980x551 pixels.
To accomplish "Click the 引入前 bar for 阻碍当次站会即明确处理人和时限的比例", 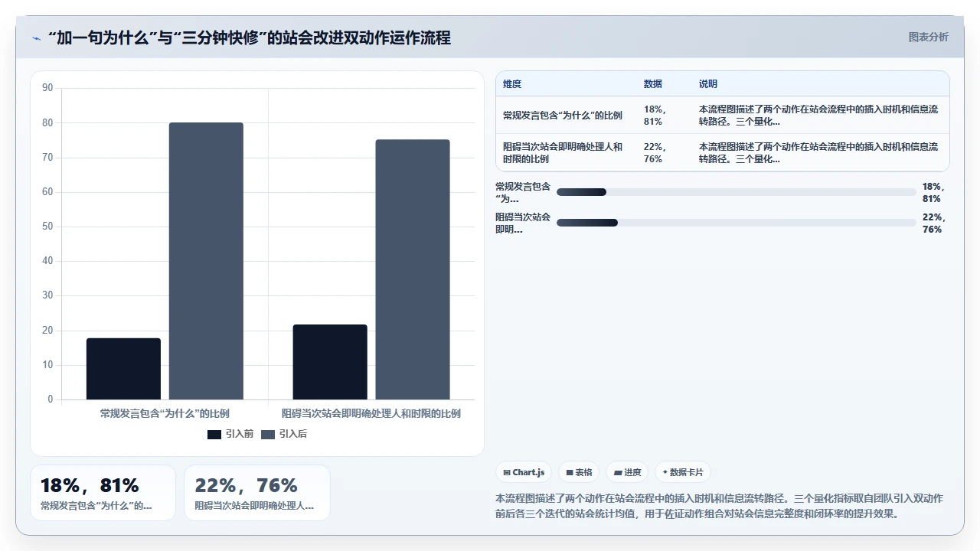I will click(x=330, y=362).
